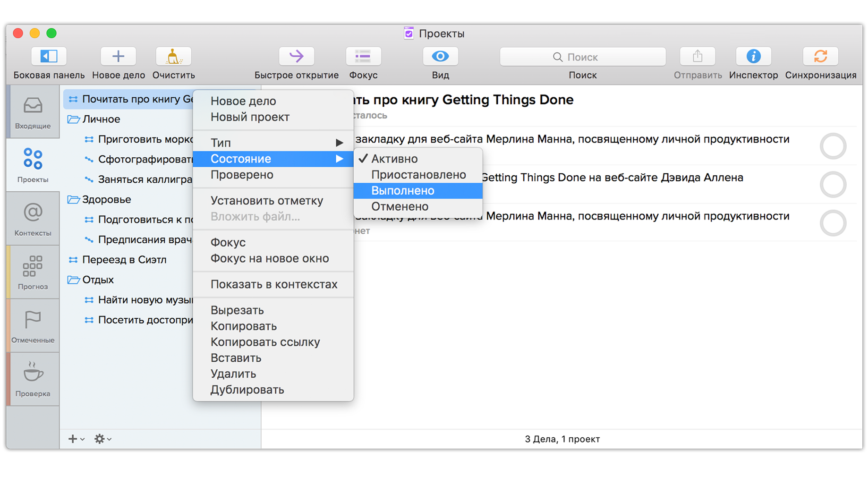
Task: Open the Инспектор info panel
Action: click(x=753, y=57)
